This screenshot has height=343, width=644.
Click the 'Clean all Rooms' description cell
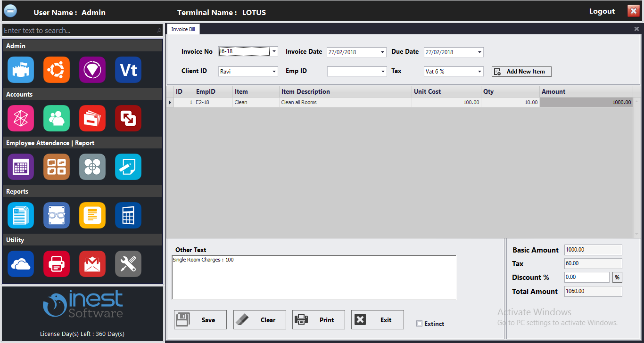346,102
